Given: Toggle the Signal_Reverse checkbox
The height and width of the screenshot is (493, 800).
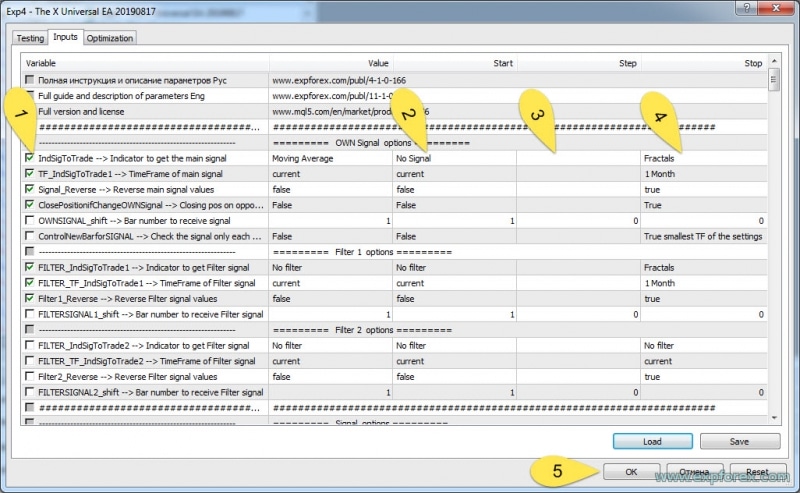Looking at the screenshot, I should click(x=31, y=189).
